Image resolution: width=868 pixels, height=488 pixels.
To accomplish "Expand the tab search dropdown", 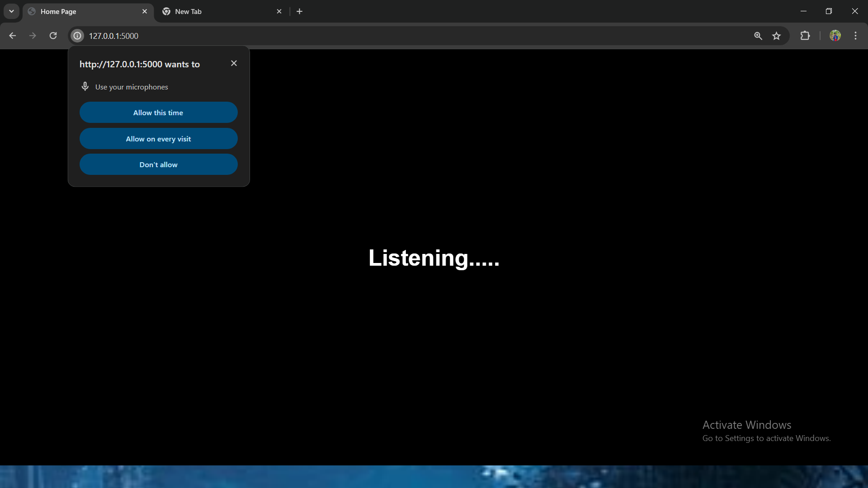I will pos(11,11).
